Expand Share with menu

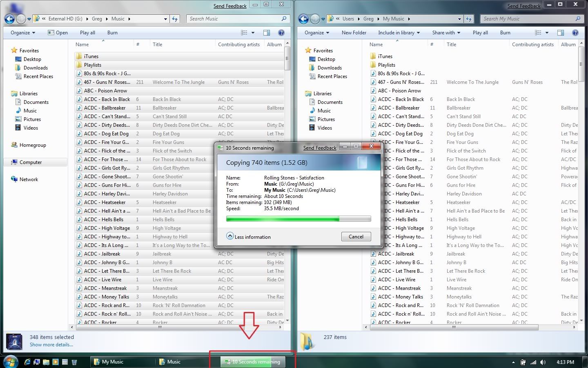click(446, 33)
